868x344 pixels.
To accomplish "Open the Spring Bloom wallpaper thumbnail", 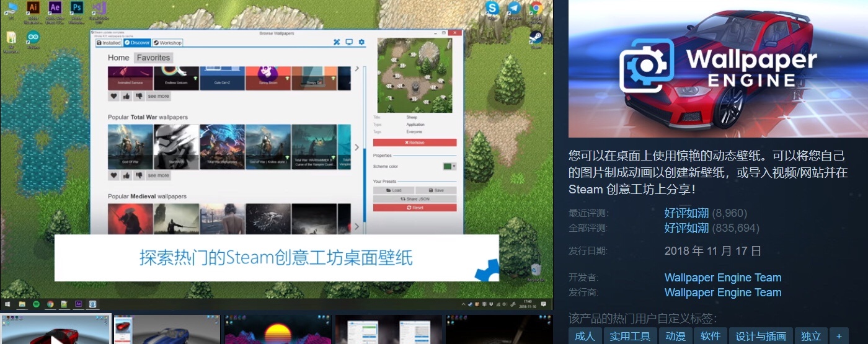I will click(x=268, y=78).
